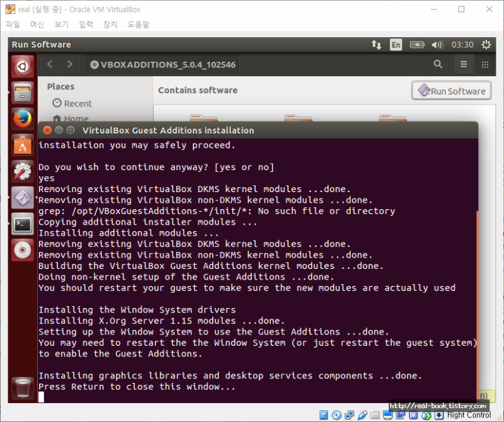The height and width of the screenshot is (422, 504).
Task: Open the Trash in the launcher
Action: point(23,387)
